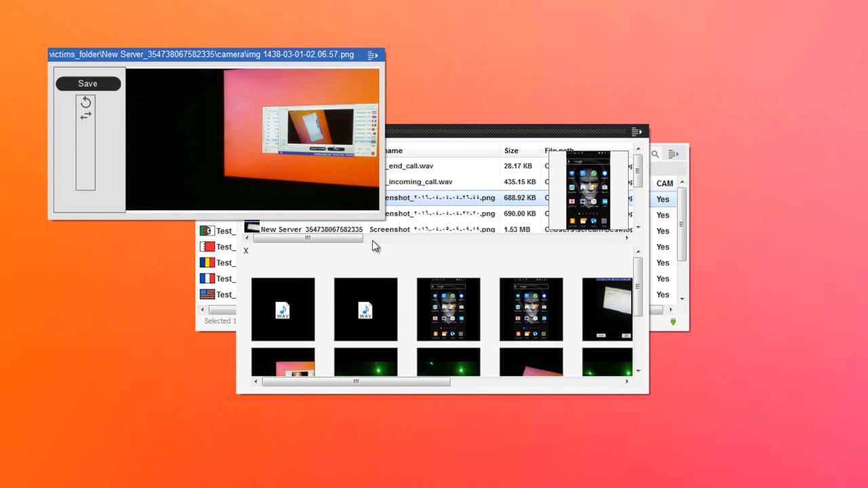Click the file list scroll-down arrow
This screenshot has width=868, height=488.
[x=637, y=227]
